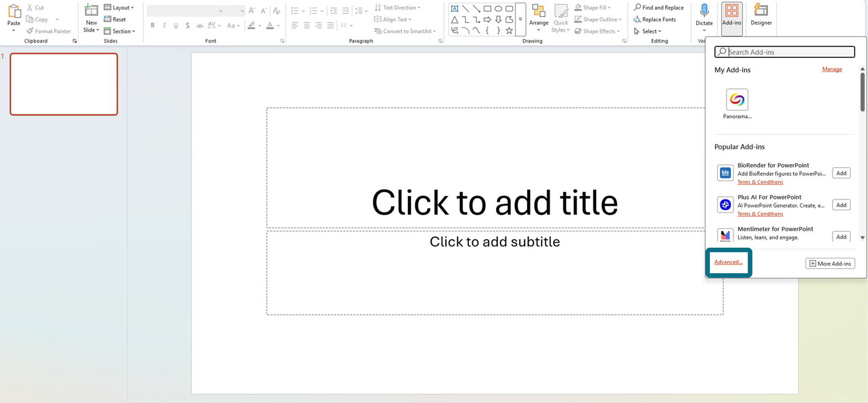This screenshot has height=403, width=868.
Task: Open the Shape Outline dropdown
Action: [x=598, y=19]
